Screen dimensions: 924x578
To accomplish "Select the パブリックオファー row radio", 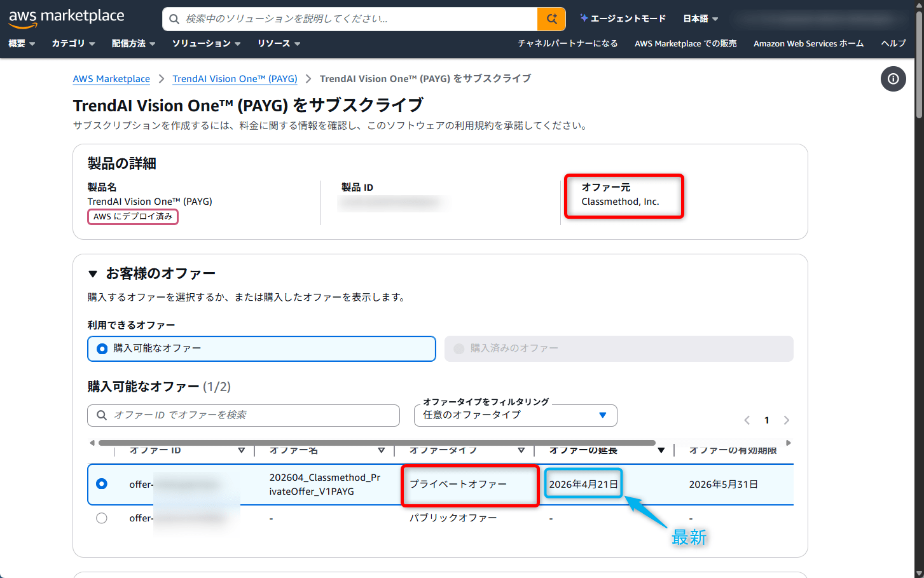I will tap(102, 518).
